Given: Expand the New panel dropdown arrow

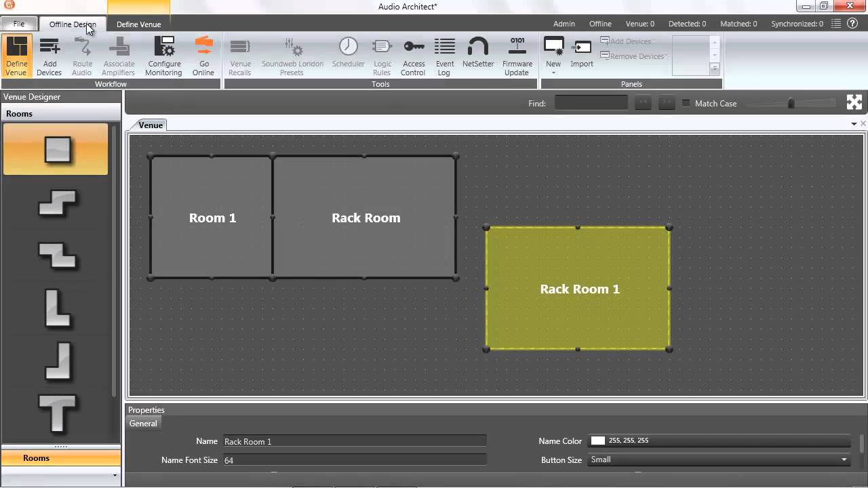Looking at the screenshot, I should tap(553, 73).
